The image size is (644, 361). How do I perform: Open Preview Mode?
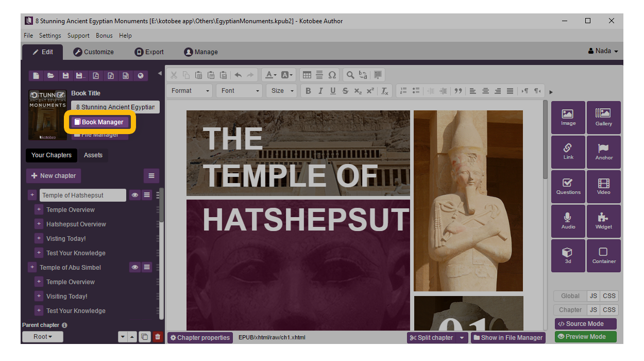coord(585,337)
